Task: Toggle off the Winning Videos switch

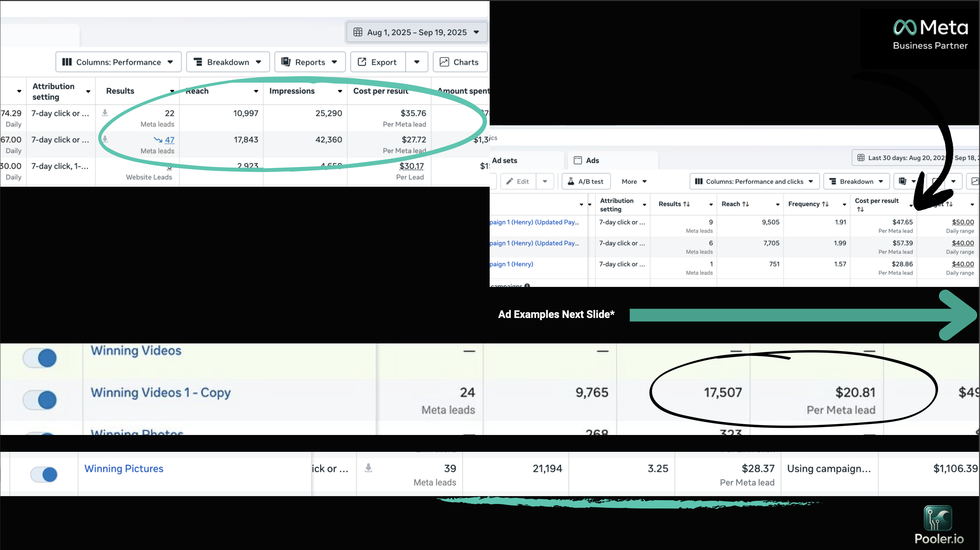Action: (40, 358)
